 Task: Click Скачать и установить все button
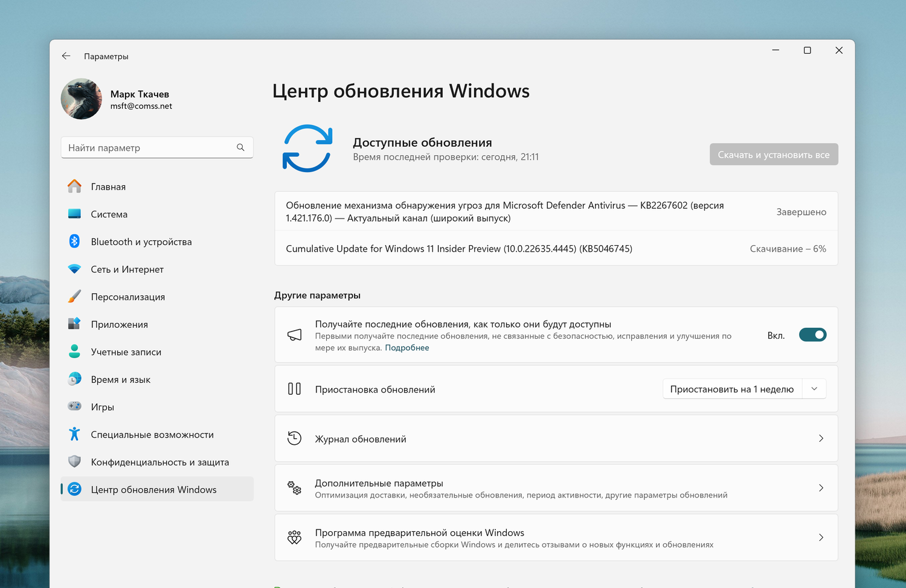774,155
